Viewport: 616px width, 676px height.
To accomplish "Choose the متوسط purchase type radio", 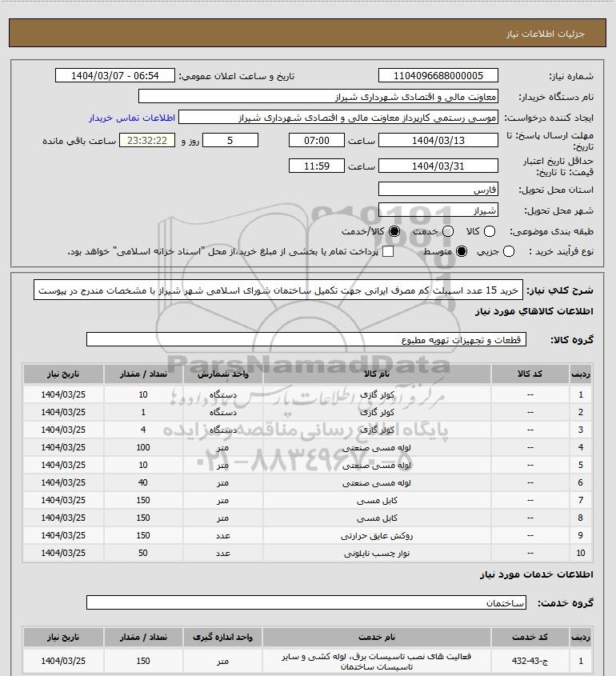I will coord(462,251).
